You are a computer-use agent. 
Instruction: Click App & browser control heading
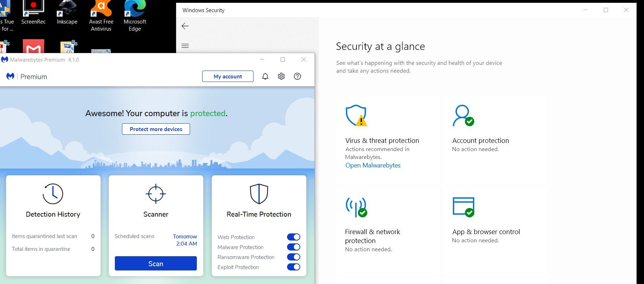pos(486,232)
